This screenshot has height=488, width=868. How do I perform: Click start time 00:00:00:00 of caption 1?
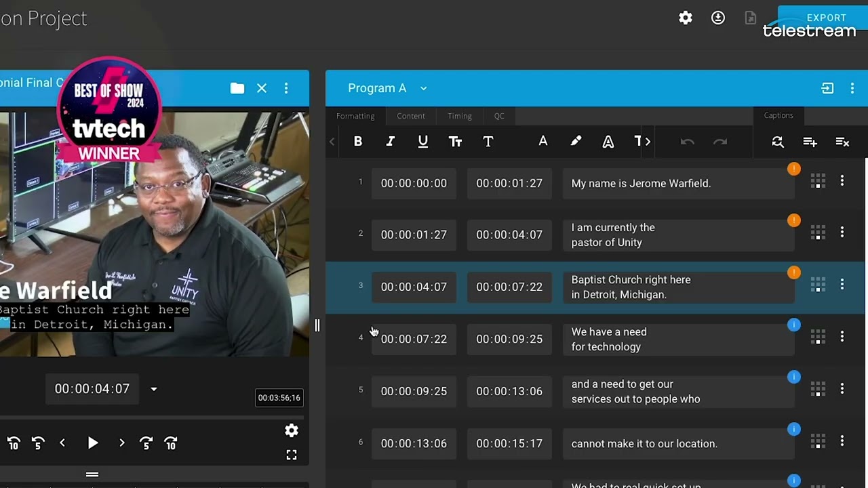click(x=414, y=183)
